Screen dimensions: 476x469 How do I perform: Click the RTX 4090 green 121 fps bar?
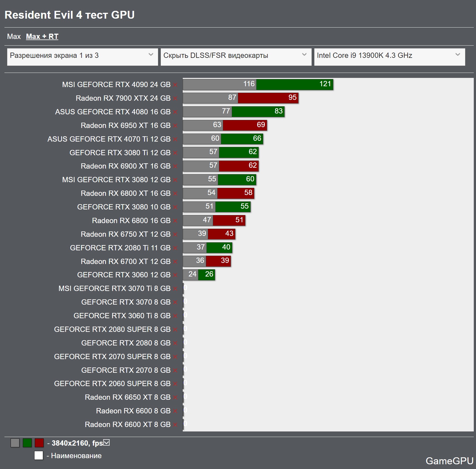point(295,84)
